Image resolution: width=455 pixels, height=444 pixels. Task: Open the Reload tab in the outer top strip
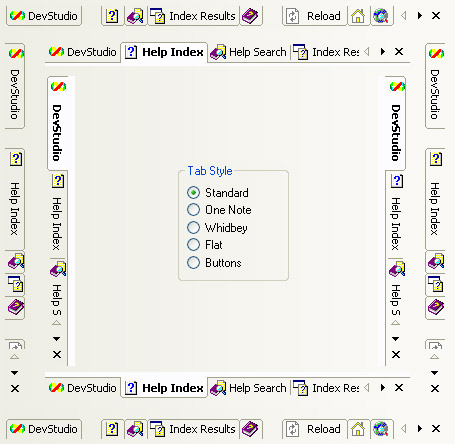315,16
